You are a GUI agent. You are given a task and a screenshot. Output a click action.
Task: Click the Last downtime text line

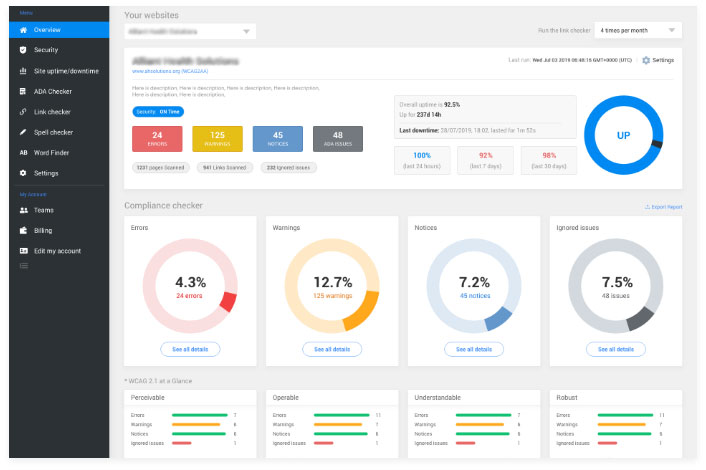tap(467, 131)
